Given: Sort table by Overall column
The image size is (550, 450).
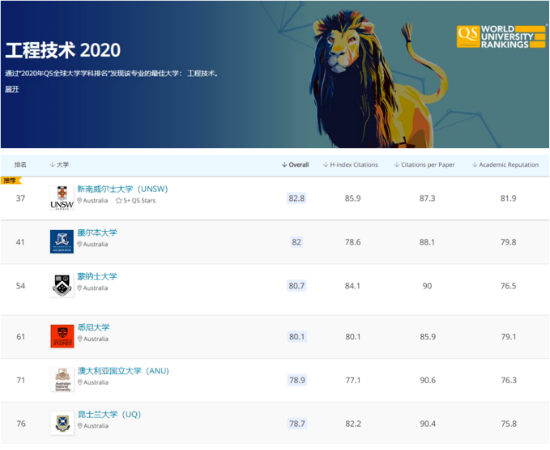Looking at the screenshot, I should click(295, 165).
